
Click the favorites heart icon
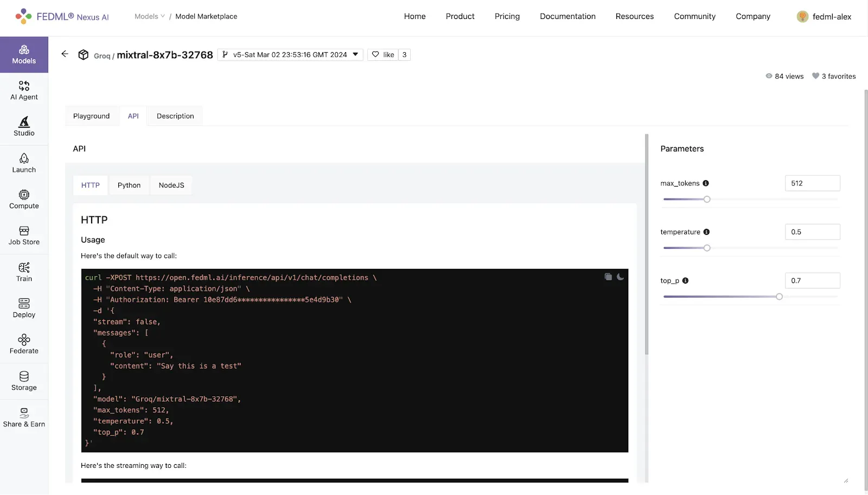815,76
